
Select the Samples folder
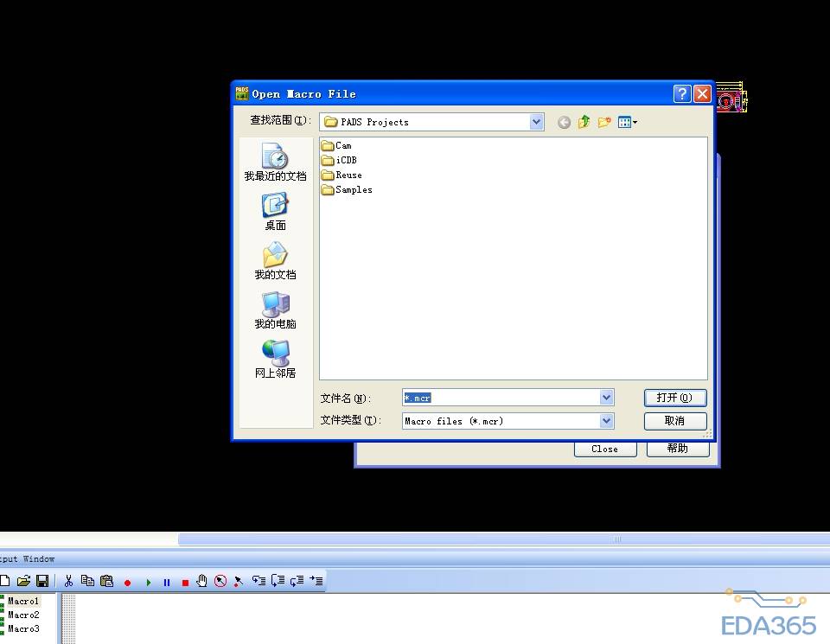347,190
